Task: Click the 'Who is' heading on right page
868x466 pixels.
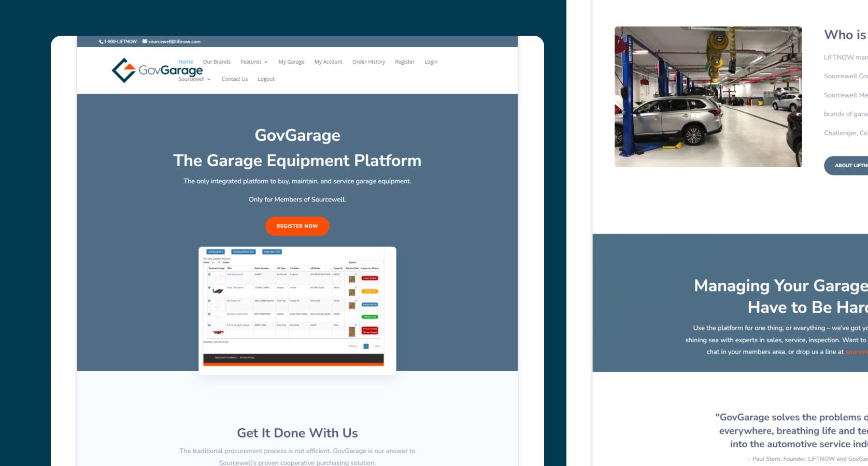Action: point(845,35)
